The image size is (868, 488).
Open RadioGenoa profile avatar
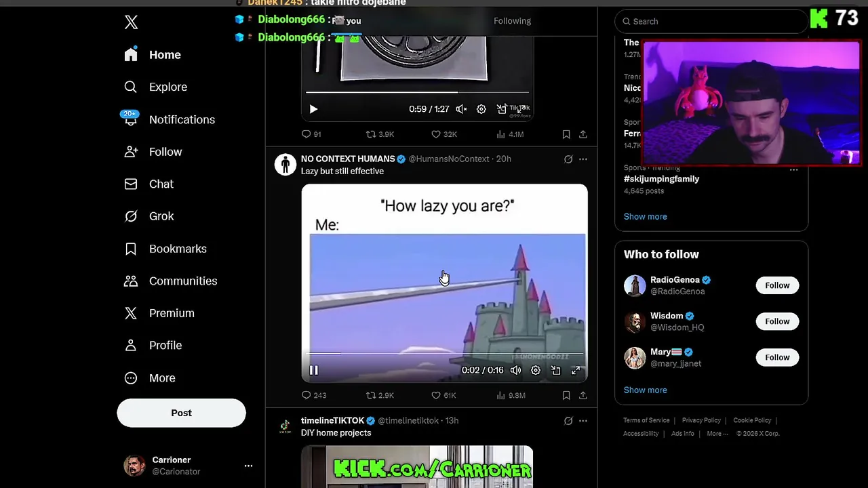[x=635, y=285]
